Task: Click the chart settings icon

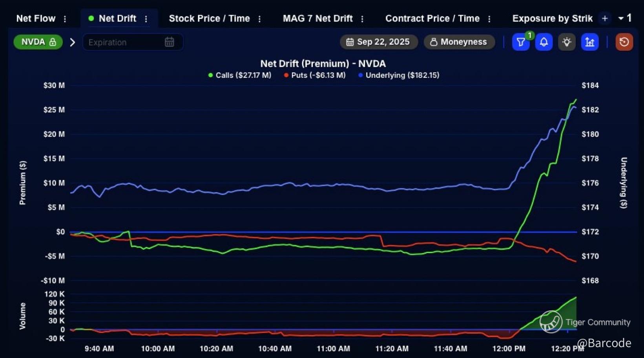Action: click(x=589, y=42)
